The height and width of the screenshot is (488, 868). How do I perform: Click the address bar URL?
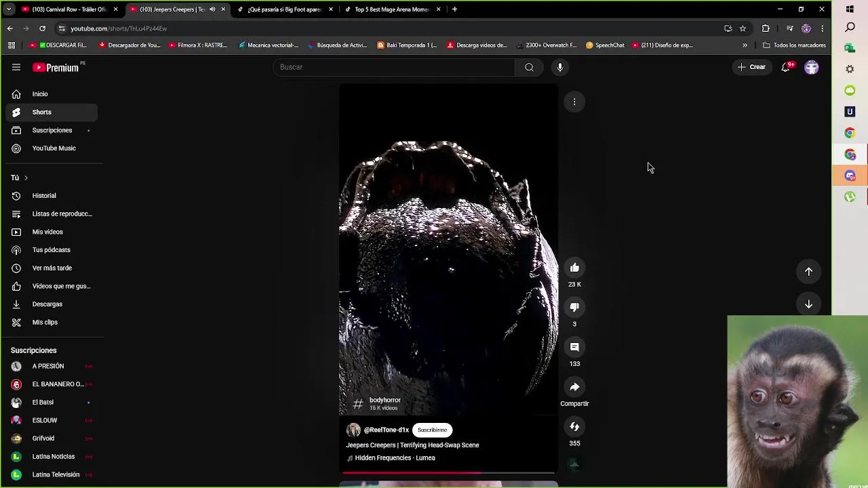(119, 28)
